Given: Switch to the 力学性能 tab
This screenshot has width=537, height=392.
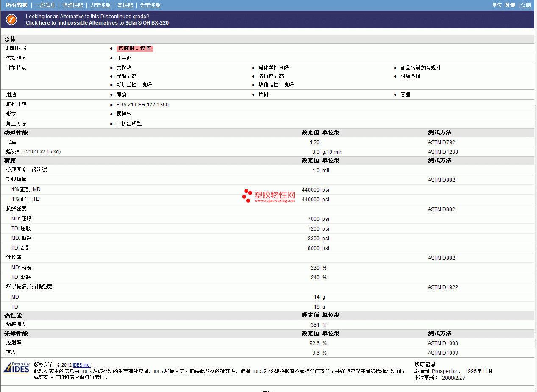Looking at the screenshot, I should click(100, 5).
